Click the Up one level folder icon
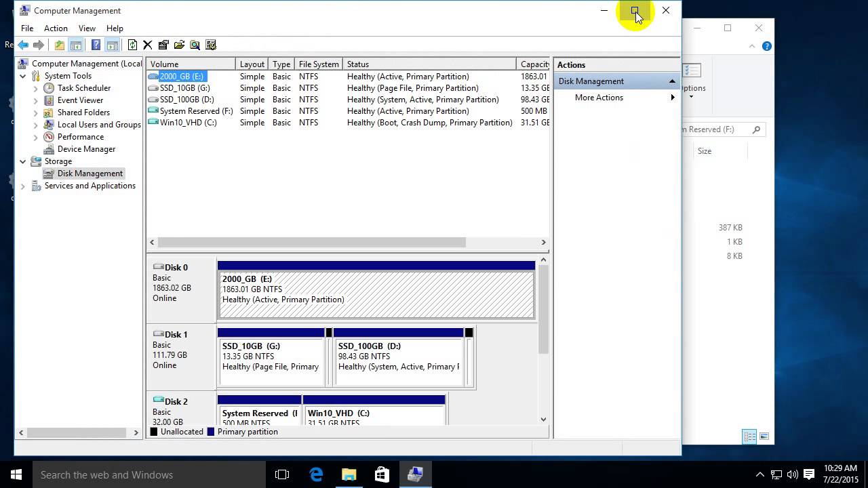 tap(60, 45)
